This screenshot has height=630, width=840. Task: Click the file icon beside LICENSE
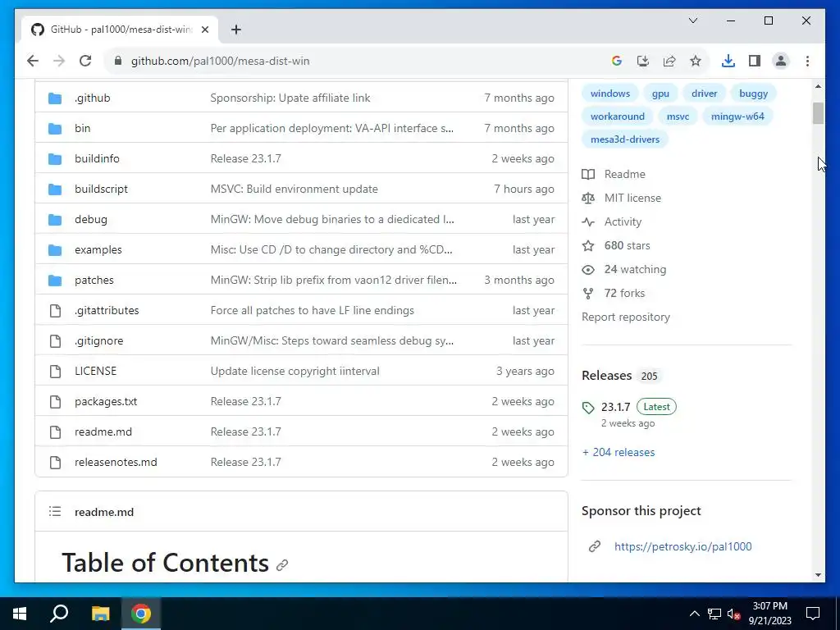(55, 372)
